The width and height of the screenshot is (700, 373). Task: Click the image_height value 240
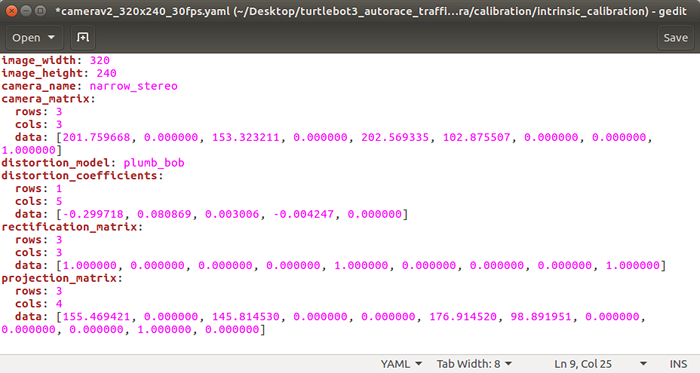click(x=106, y=73)
